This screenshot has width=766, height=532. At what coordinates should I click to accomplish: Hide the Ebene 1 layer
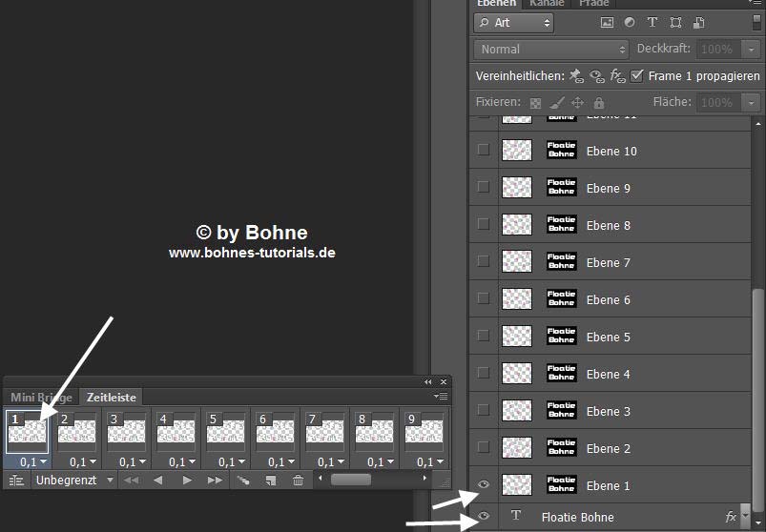point(484,485)
